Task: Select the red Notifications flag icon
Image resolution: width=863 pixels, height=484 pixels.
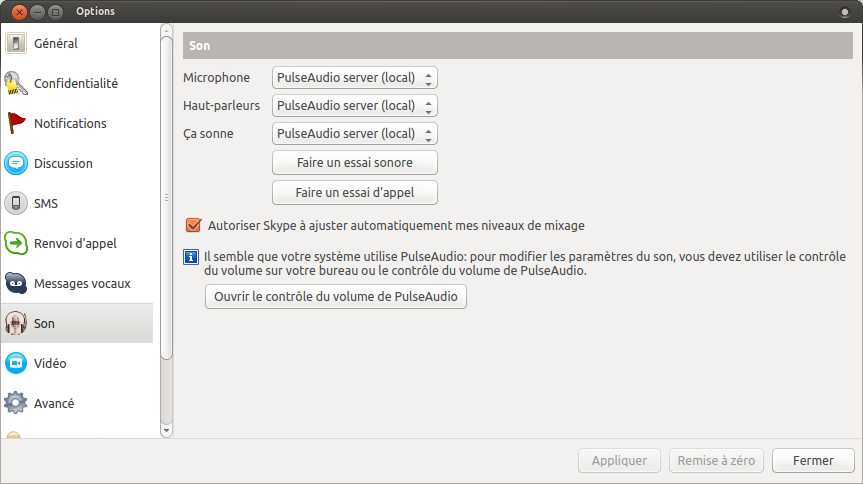Action: 15,124
